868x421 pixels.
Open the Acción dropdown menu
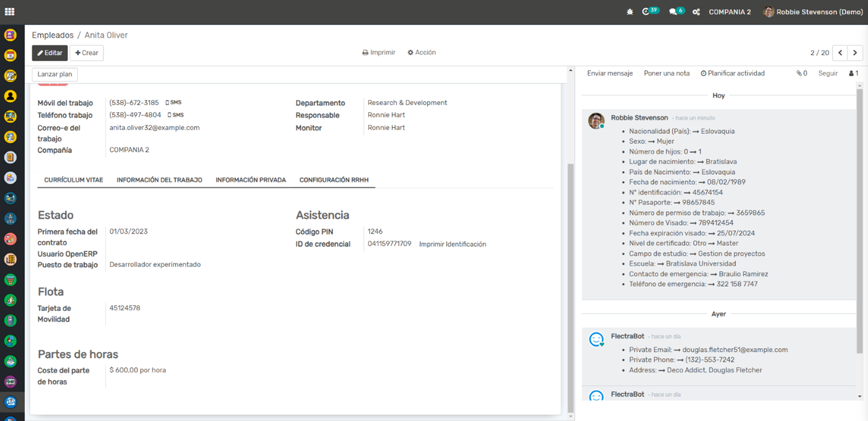[421, 53]
